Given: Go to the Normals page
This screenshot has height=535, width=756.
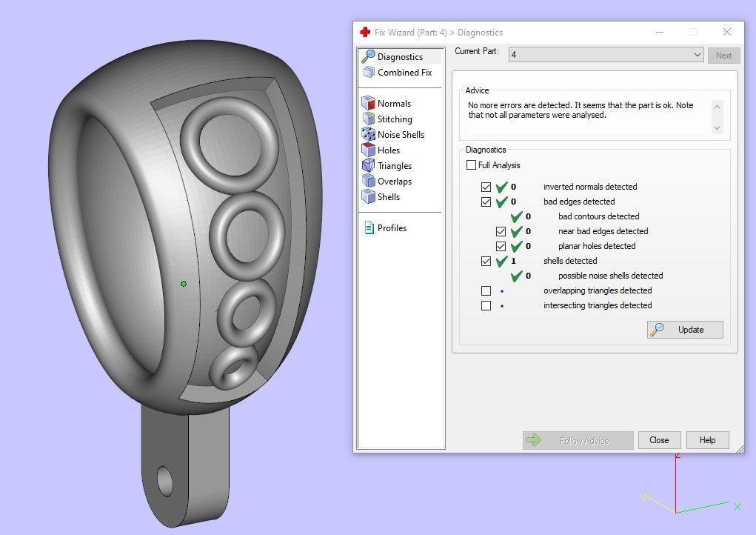Looking at the screenshot, I should coord(394,103).
